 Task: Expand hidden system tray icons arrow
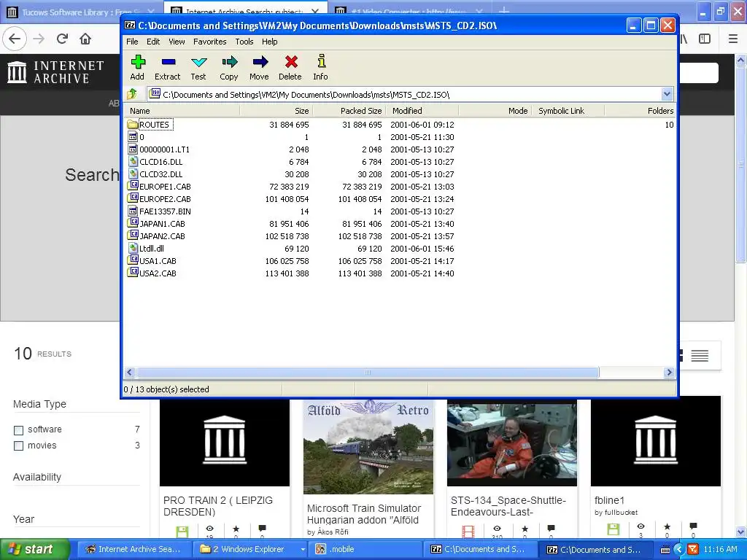pos(679,550)
